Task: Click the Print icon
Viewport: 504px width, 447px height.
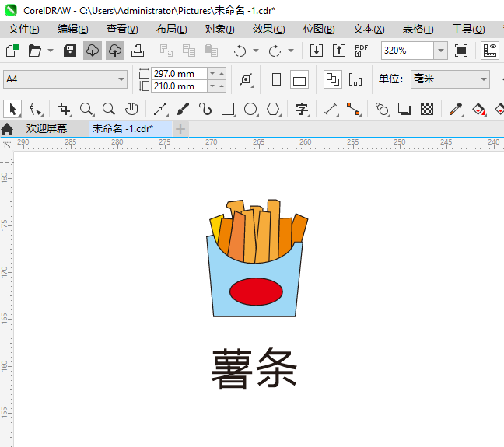Action: tap(138, 51)
